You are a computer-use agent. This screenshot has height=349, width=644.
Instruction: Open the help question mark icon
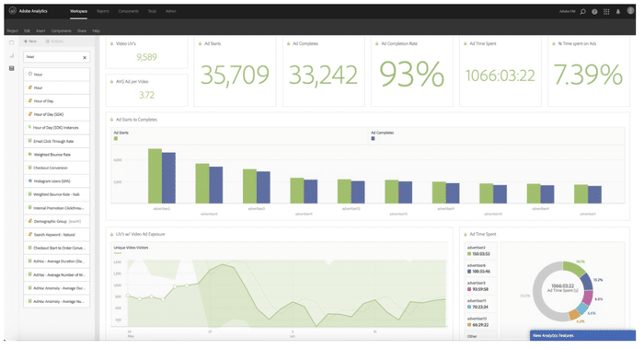(x=594, y=11)
